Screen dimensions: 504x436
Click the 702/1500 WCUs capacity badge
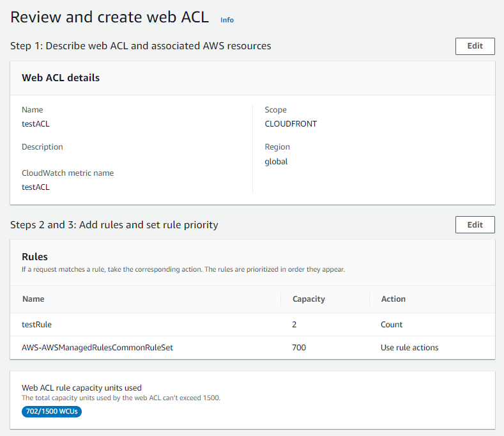[52, 412]
